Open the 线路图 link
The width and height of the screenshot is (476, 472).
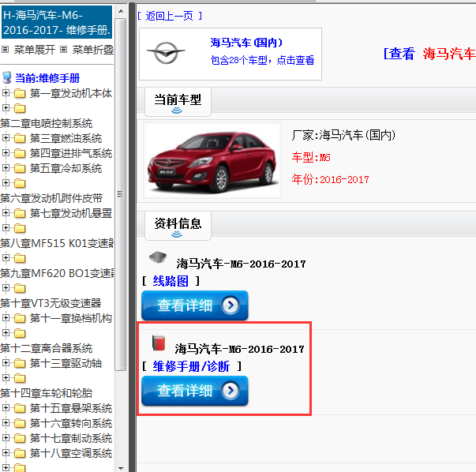click(x=171, y=281)
